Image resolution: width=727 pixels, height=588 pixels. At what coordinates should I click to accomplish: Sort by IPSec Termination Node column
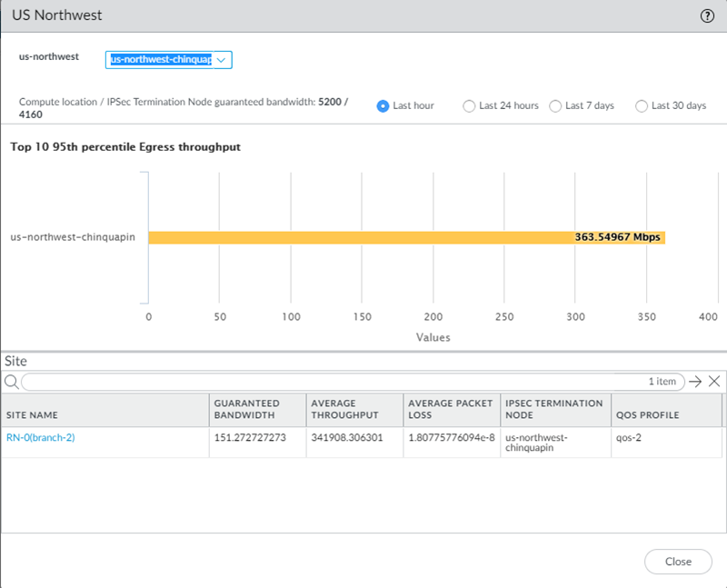click(553, 409)
